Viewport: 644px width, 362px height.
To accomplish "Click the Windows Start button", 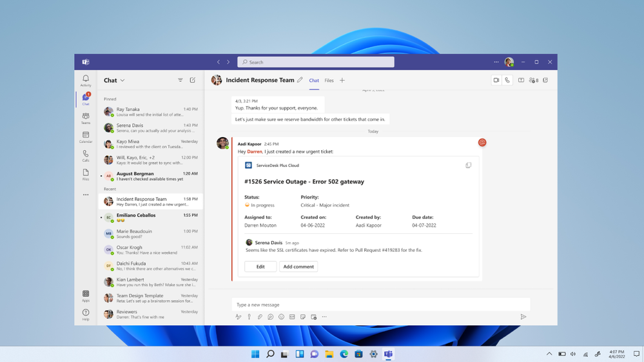I will tap(255, 354).
